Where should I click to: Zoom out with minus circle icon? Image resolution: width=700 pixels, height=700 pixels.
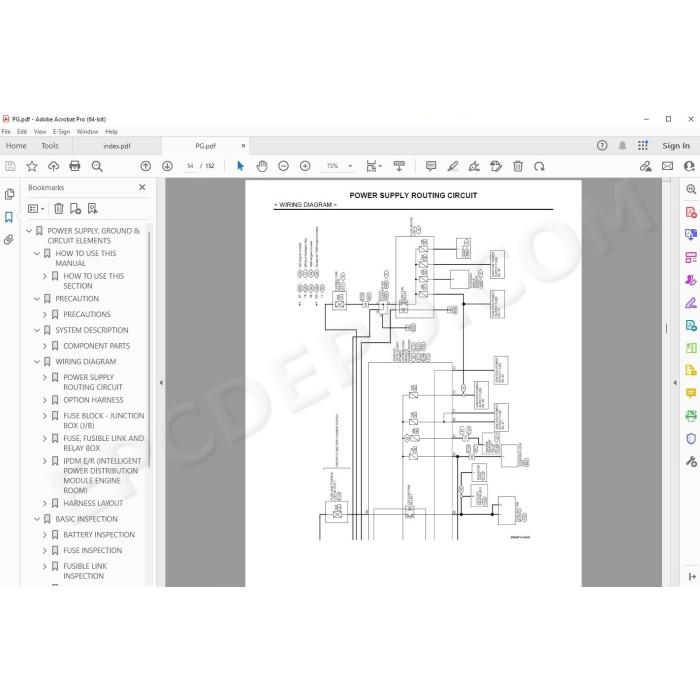click(x=283, y=166)
